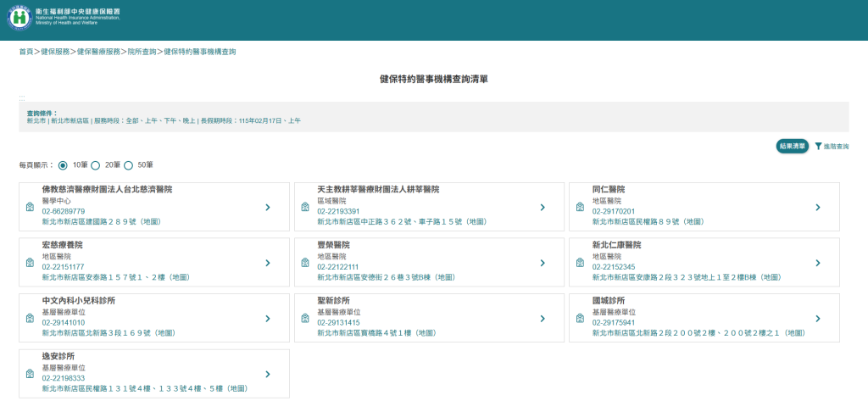Click the hospital icon on the 新北仁康醫院 card
The height and width of the screenshot is (412, 868).
pyautogui.click(x=580, y=263)
